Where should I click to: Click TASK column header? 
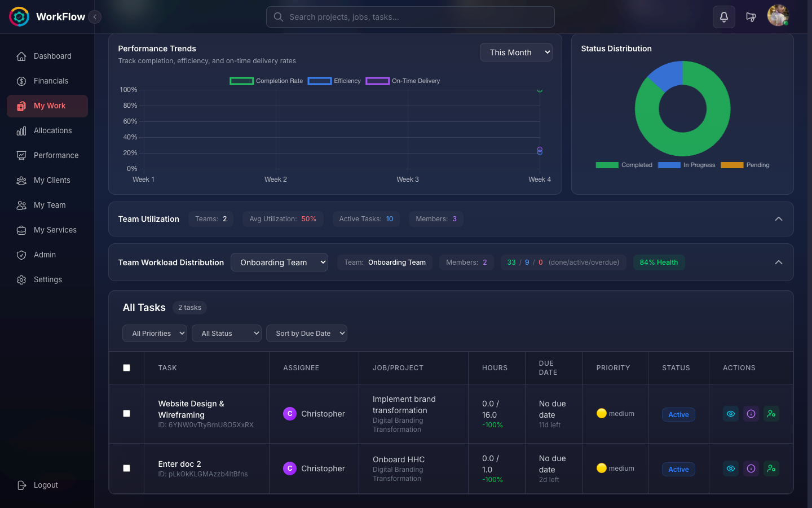click(x=167, y=367)
